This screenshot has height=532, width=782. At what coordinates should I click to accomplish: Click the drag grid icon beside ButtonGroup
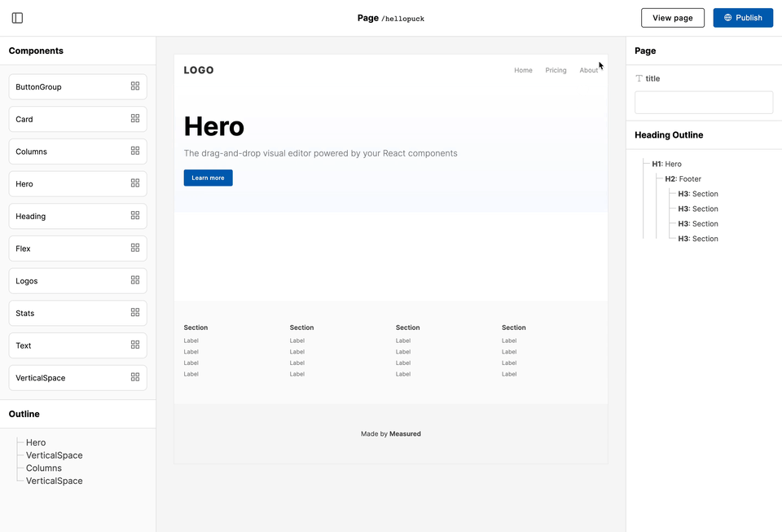point(135,86)
